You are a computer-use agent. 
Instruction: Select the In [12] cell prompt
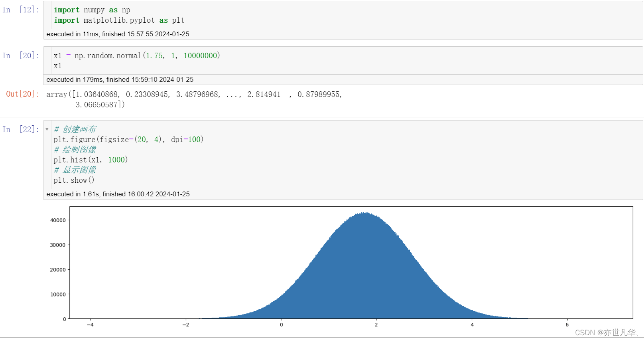point(21,10)
